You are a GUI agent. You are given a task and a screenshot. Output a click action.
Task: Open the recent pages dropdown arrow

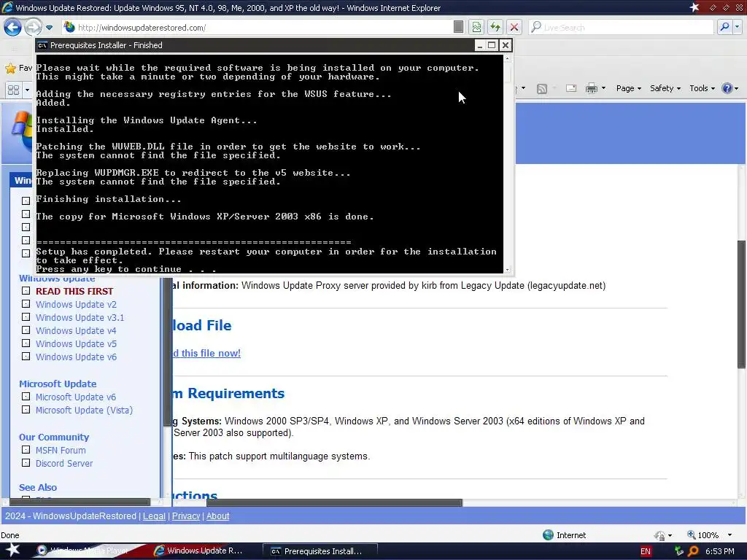click(49, 28)
